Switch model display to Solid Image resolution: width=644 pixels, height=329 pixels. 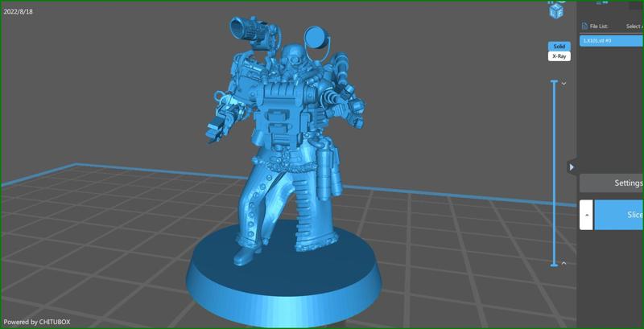(559, 47)
